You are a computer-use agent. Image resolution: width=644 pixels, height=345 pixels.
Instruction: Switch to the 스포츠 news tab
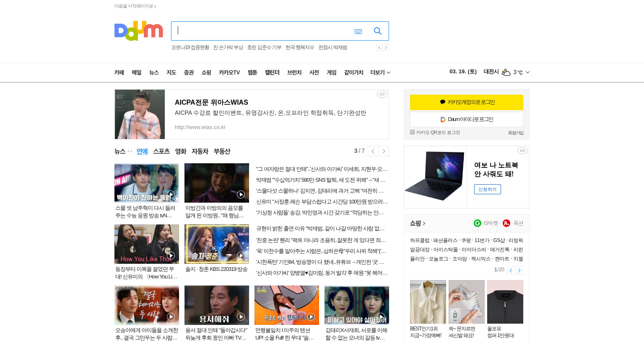tap(161, 151)
